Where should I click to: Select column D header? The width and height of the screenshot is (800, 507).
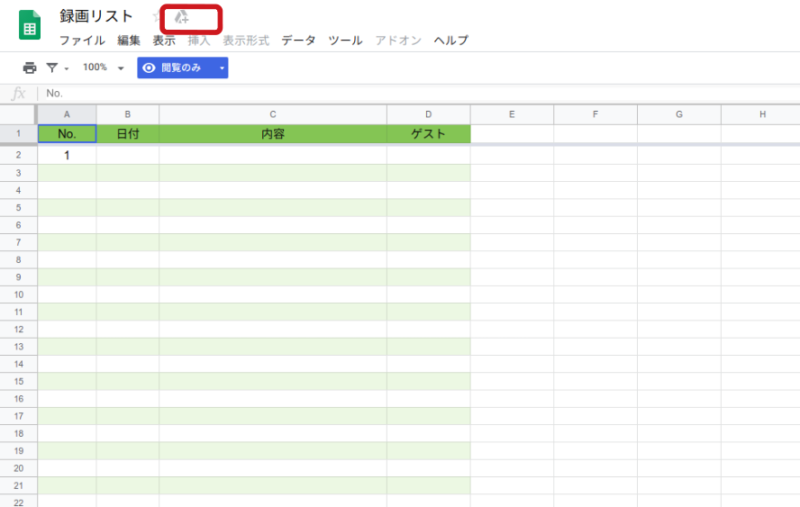pos(429,114)
